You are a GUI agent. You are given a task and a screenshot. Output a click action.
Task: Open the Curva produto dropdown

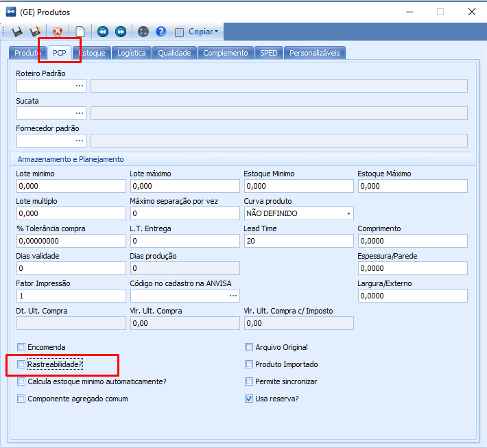348,213
